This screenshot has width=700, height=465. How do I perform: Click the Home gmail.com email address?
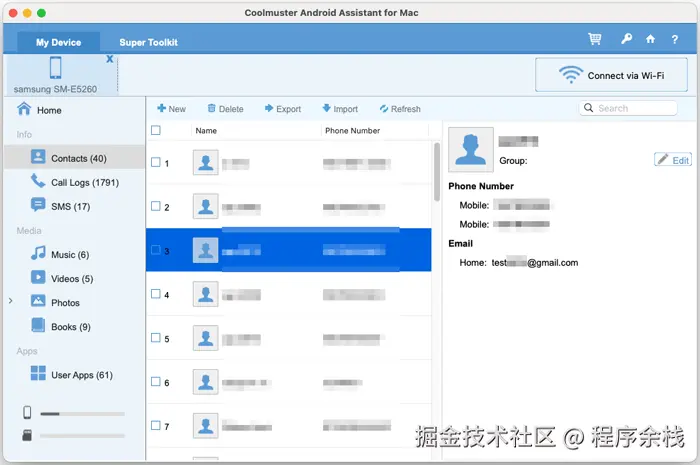click(x=534, y=262)
